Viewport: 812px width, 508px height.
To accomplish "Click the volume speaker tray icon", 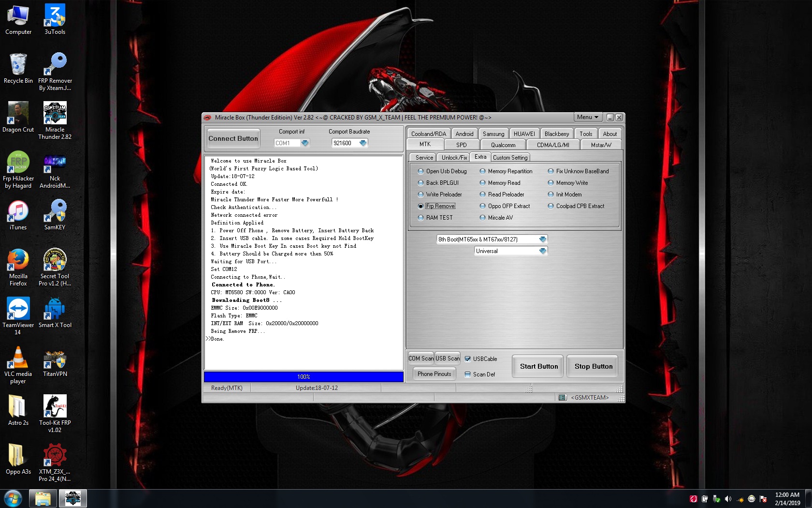I will [728, 499].
